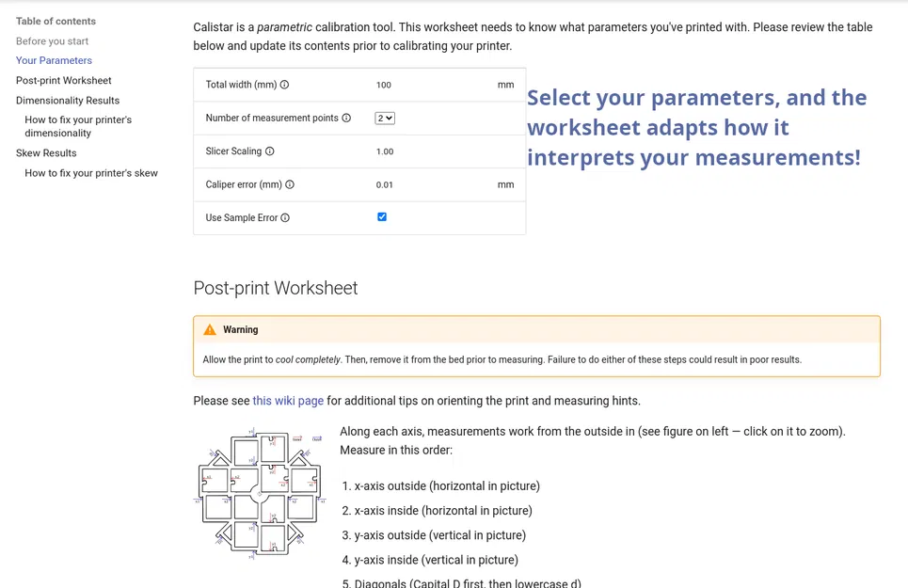Click the Warning triangle icon
Viewport: 908px width, 588px height.
tap(211, 329)
